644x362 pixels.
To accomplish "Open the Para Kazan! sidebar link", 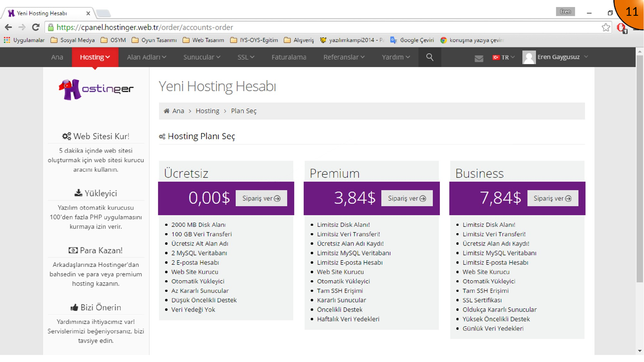I will pos(101,250).
